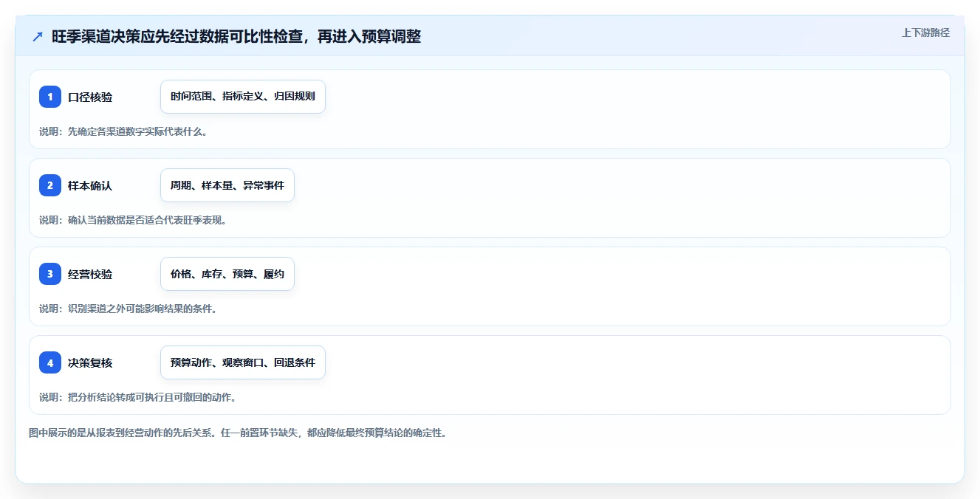Select the 经营校验 step title
Image resolution: width=980 pixels, height=499 pixels.
(x=90, y=274)
